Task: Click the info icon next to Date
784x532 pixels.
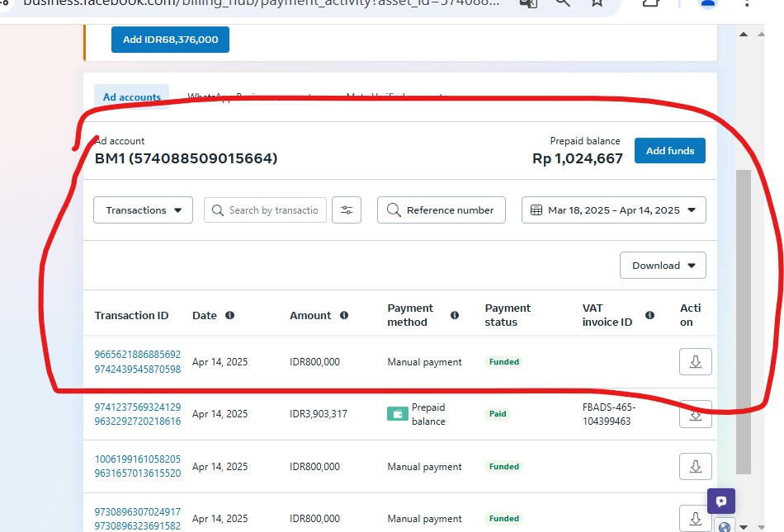Action: click(230, 315)
